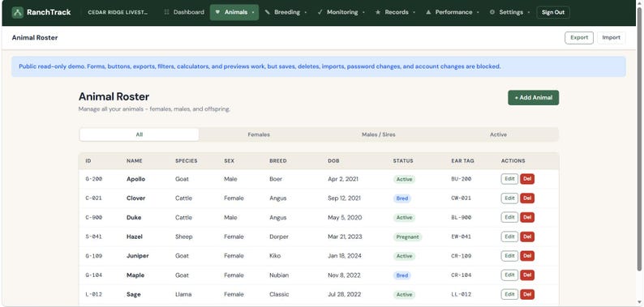The image size is (644, 307).
Task: Switch to the All filter tab
Action: [x=140, y=134]
